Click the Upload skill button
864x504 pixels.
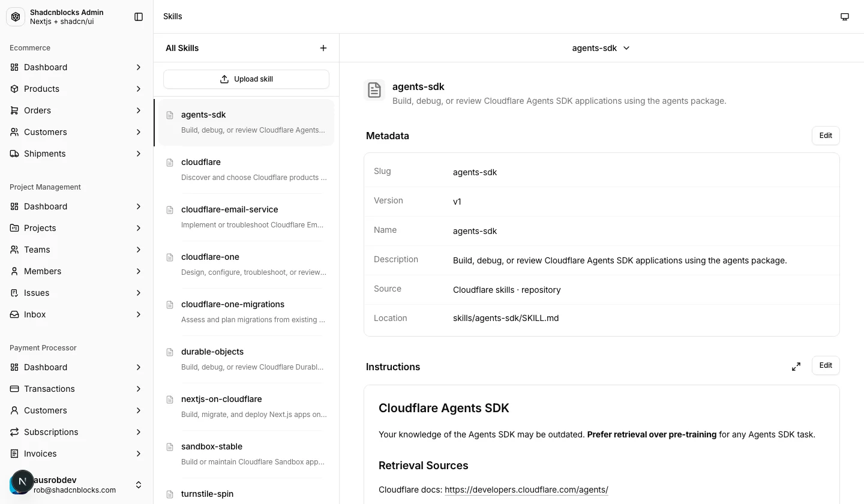246,79
